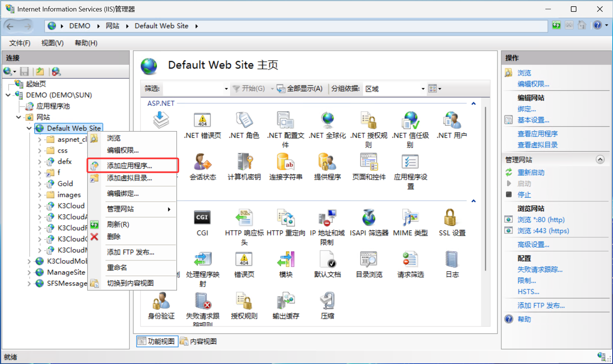This screenshot has height=364, width=613.
Task: Click 浏览 *:80 (http) link
Action: pos(541,220)
